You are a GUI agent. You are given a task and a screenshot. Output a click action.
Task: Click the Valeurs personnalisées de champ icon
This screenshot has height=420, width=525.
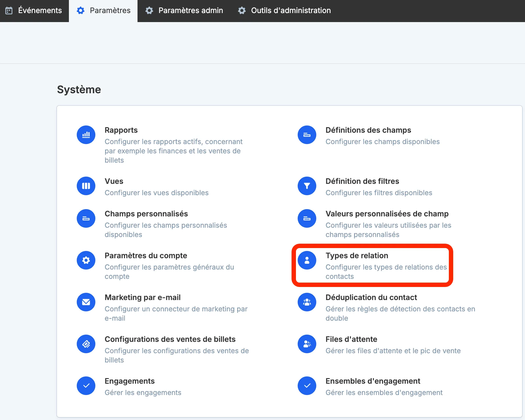point(307,218)
